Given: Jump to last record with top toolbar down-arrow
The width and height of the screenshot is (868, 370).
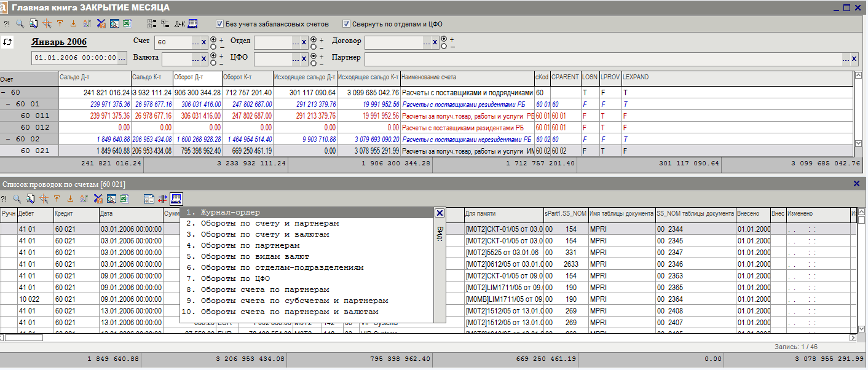Looking at the screenshot, I should [73, 24].
